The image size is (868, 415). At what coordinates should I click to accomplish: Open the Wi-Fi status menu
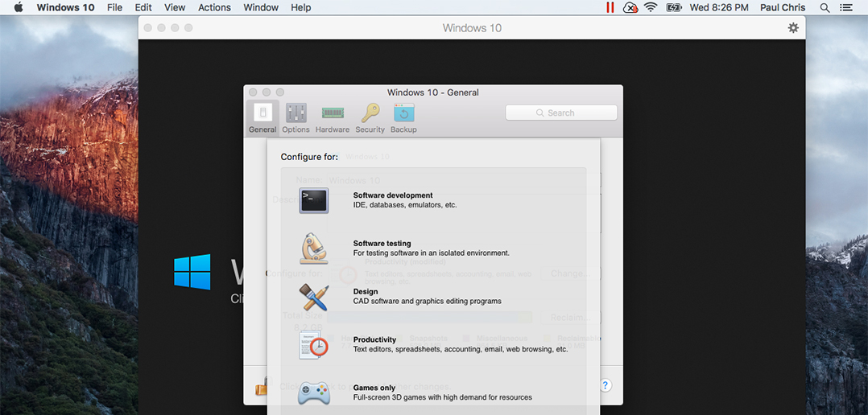[x=651, y=7]
